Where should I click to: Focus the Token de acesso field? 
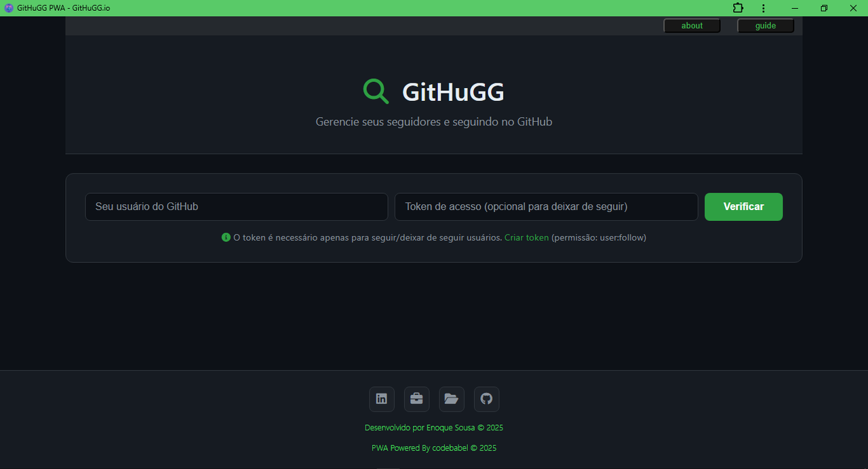coord(547,207)
